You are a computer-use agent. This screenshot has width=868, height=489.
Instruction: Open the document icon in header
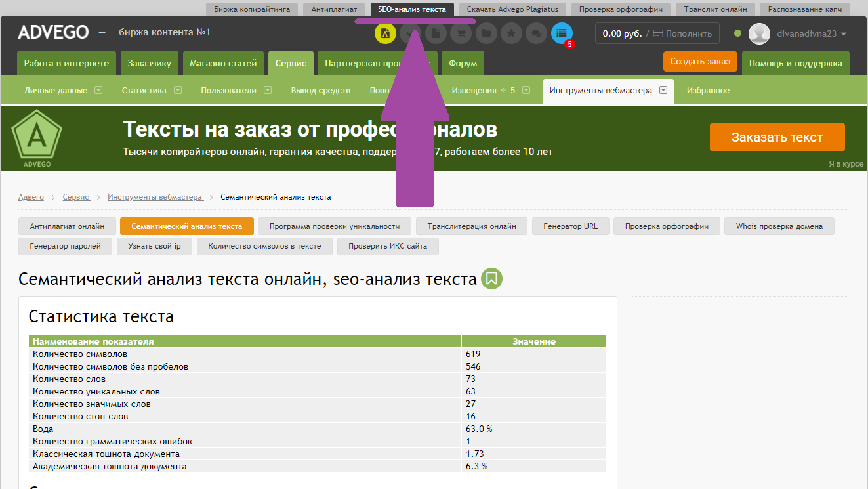tap(436, 33)
